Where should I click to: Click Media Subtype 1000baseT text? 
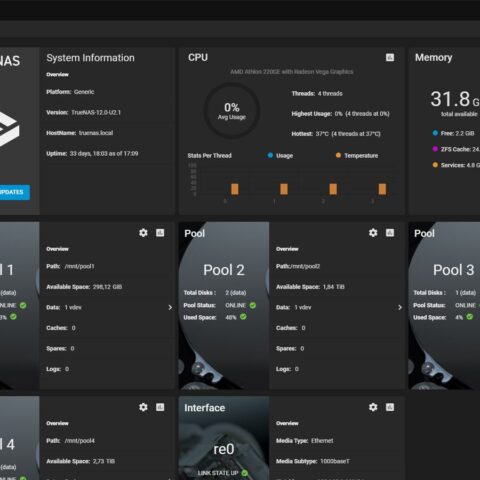pyautogui.click(x=313, y=461)
